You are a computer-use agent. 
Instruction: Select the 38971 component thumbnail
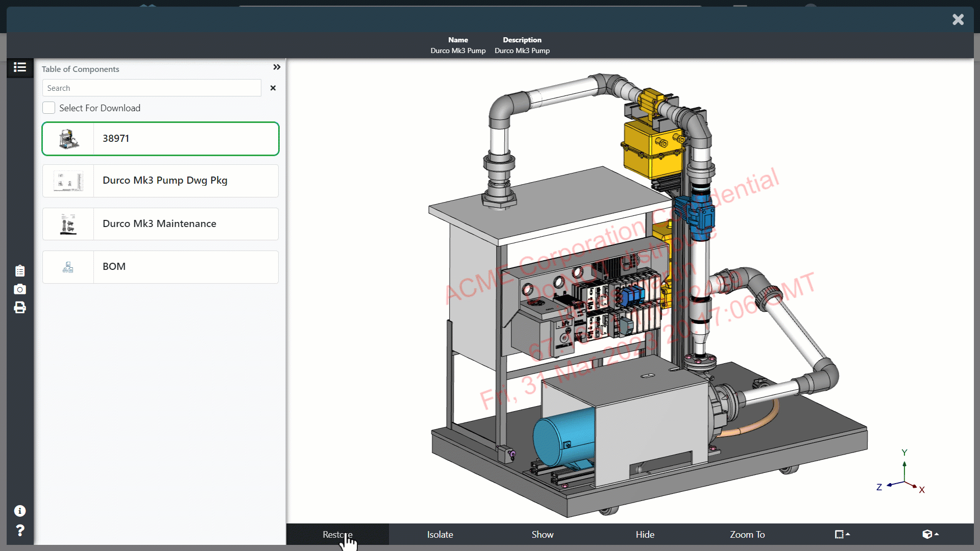pyautogui.click(x=68, y=139)
